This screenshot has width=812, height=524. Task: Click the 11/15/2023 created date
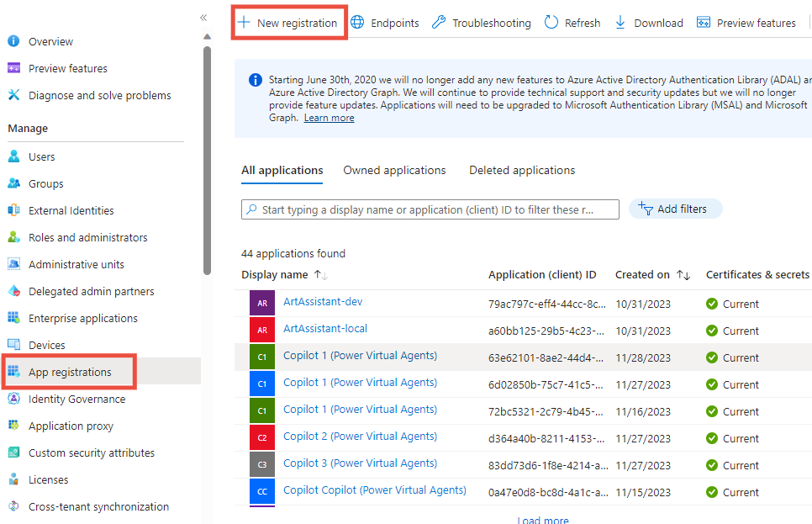tap(643, 493)
